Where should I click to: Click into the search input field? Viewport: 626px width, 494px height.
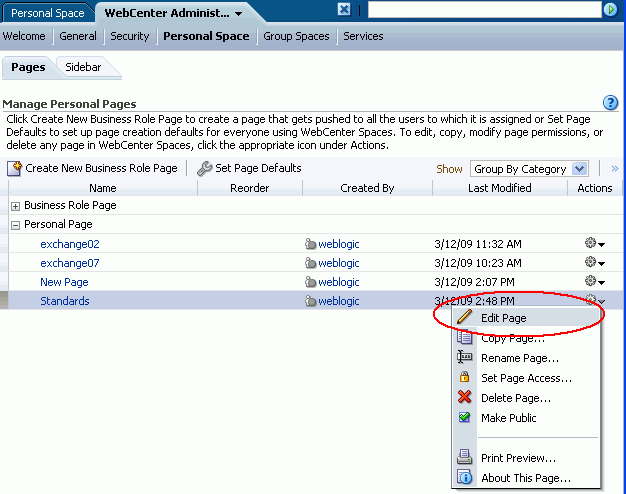(484, 10)
